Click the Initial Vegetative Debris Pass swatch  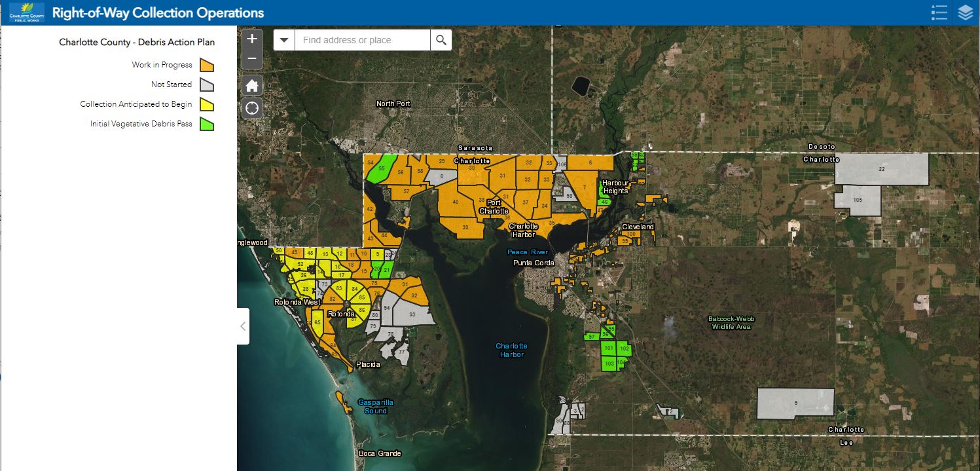point(207,124)
